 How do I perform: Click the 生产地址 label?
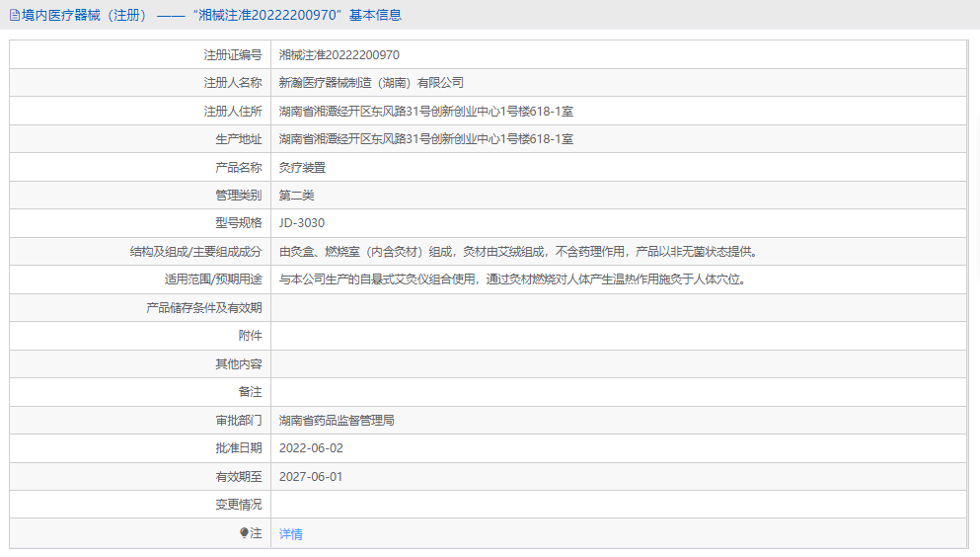pyautogui.click(x=239, y=139)
